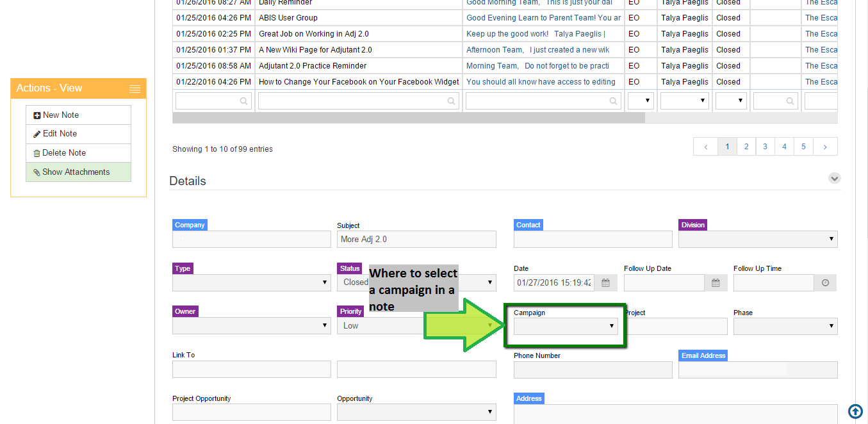Viewport: 868px width, 424px height.
Task: Click the Follow Up Time clock icon
Action: click(825, 283)
